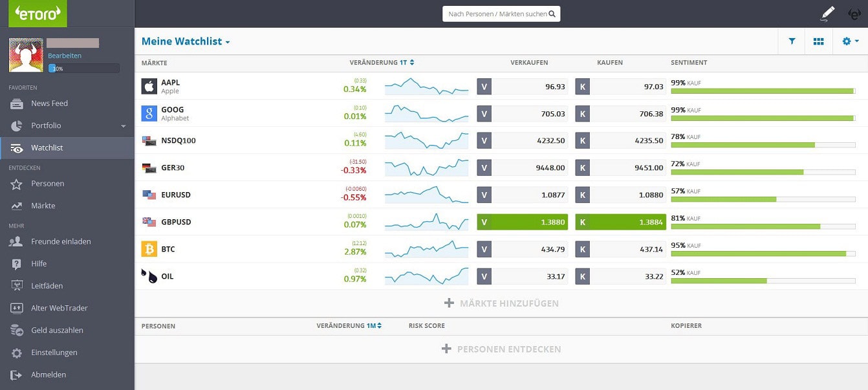This screenshot has width=868, height=390.
Task: Click the Einstellungen gear icon
Action: pos(17,352)
